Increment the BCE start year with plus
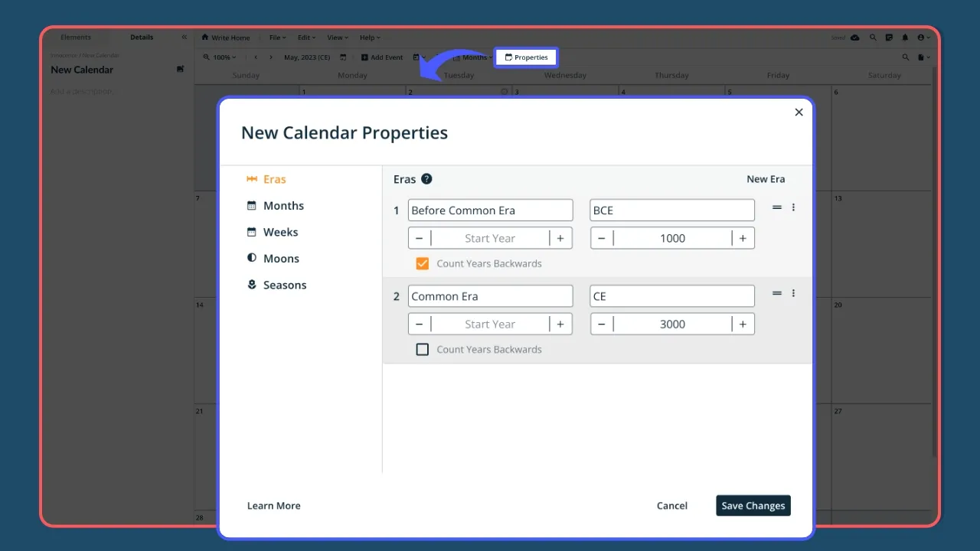980x551 pixels. click(x=560, y=238)
